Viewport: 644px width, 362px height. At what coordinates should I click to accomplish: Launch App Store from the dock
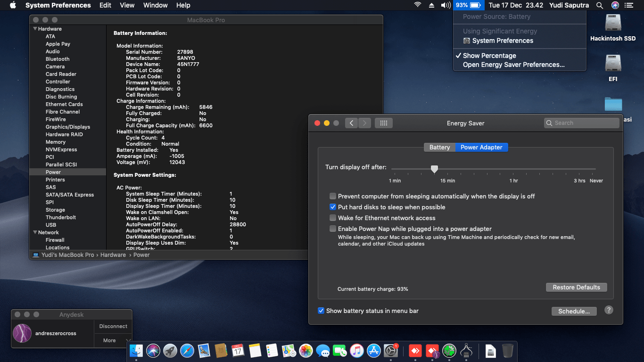pyautogui.click(x=374, y=351)
